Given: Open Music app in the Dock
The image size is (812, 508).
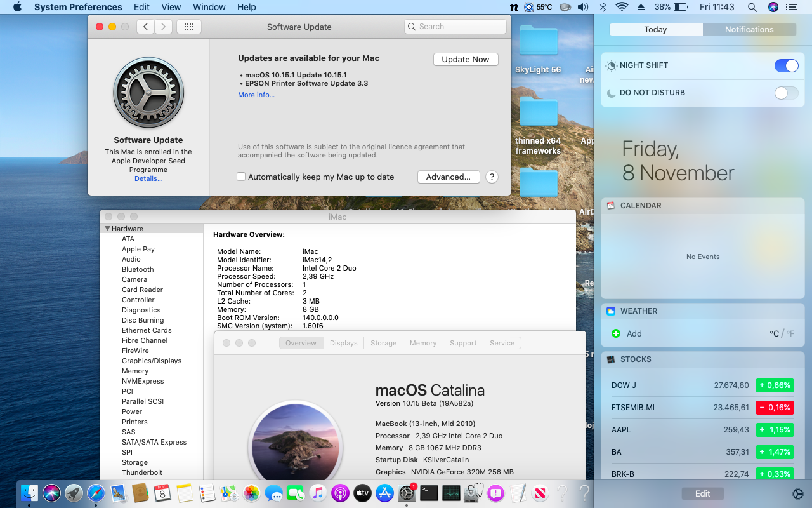Looking at the screenshot, I should coord(318,493).
